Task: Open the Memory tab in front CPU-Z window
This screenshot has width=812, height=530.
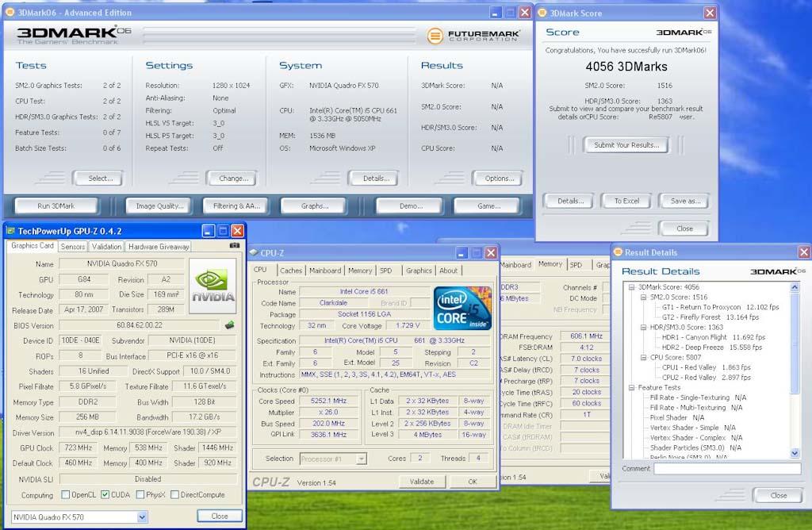Action: 360,271
